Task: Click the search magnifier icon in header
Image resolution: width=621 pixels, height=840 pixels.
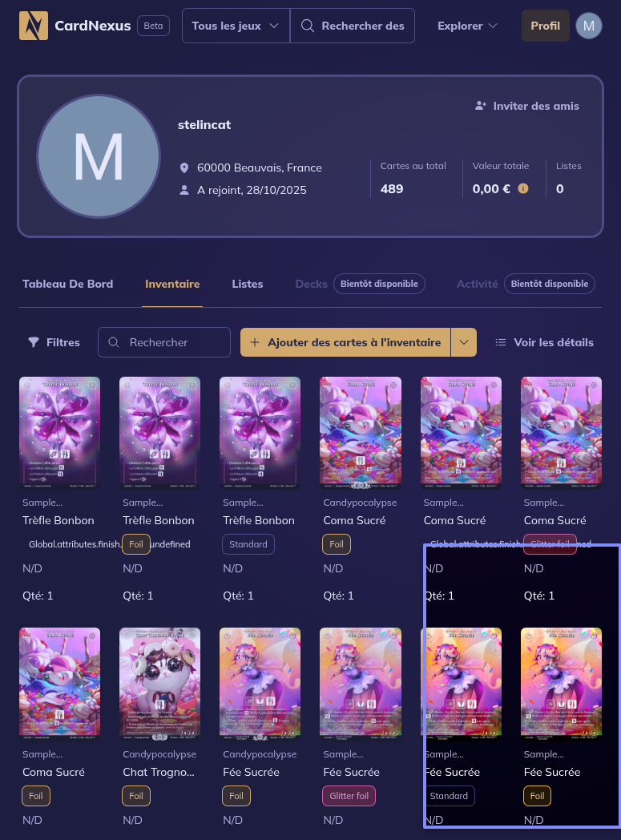Action: tap(307, 26)
